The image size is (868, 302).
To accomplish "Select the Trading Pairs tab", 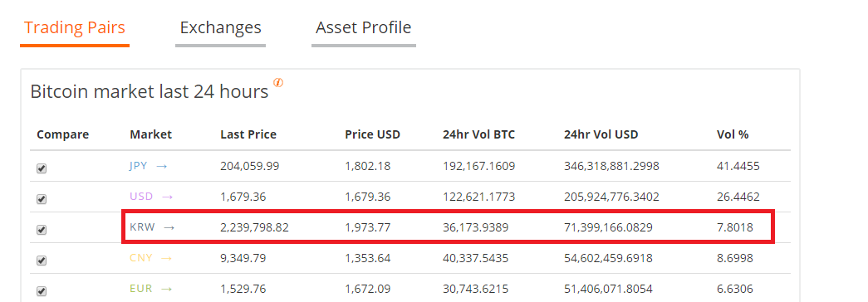I will pyautogui.click(x=75, y=27).
